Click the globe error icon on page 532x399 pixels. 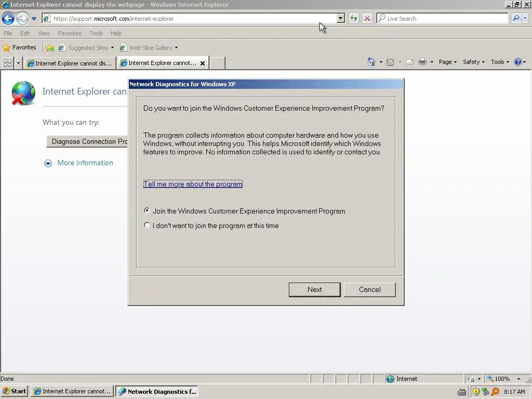coord(23,94)
